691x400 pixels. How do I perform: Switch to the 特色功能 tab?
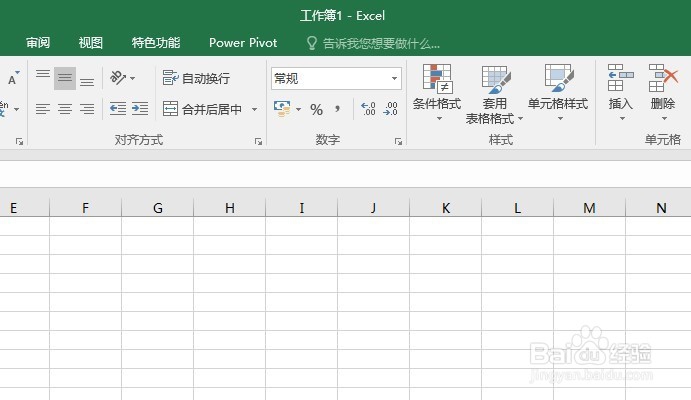pos(156,43)
